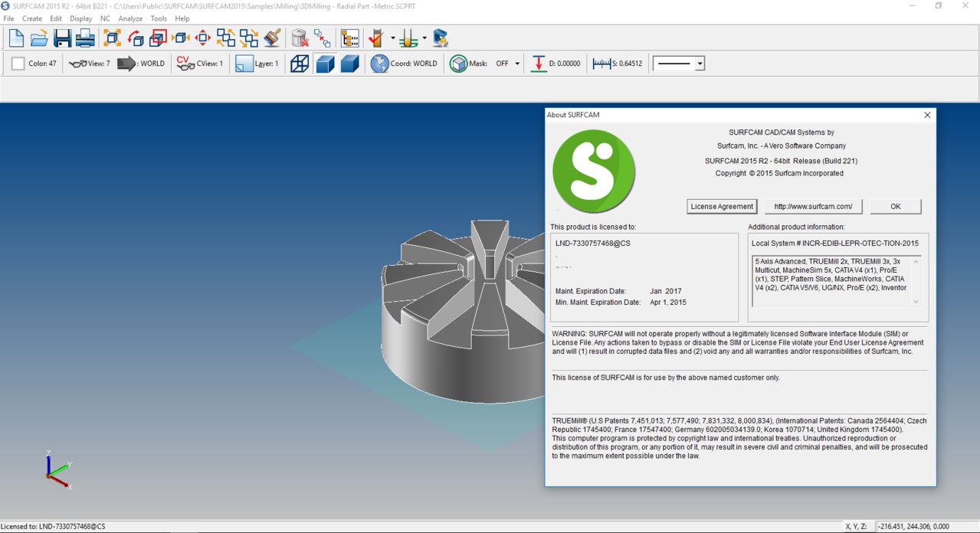Fit the view with the orange-arrows box icon
Screen dimensions: 980x533
click(x=113, y=38)
